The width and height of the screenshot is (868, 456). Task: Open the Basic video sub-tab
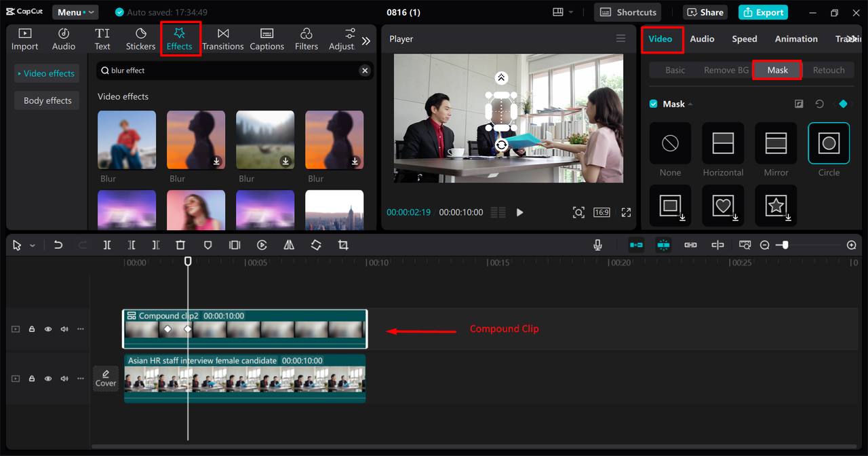pos(675,70)
